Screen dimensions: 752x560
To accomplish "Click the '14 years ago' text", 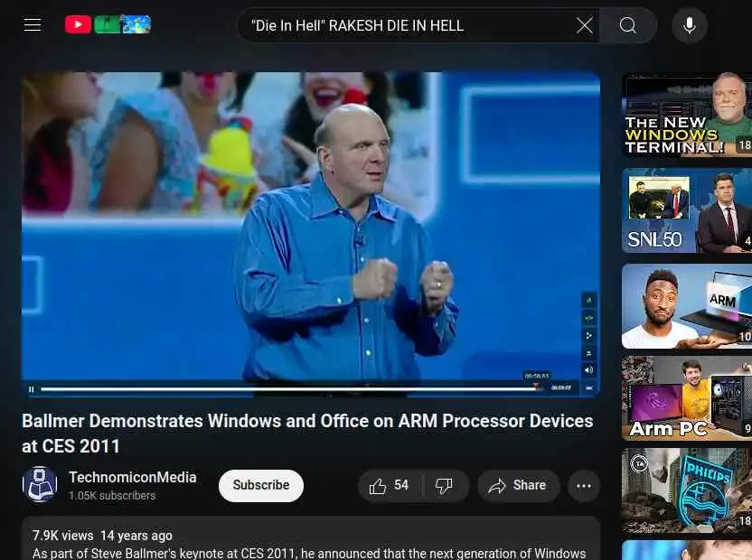I will (136, 536).
